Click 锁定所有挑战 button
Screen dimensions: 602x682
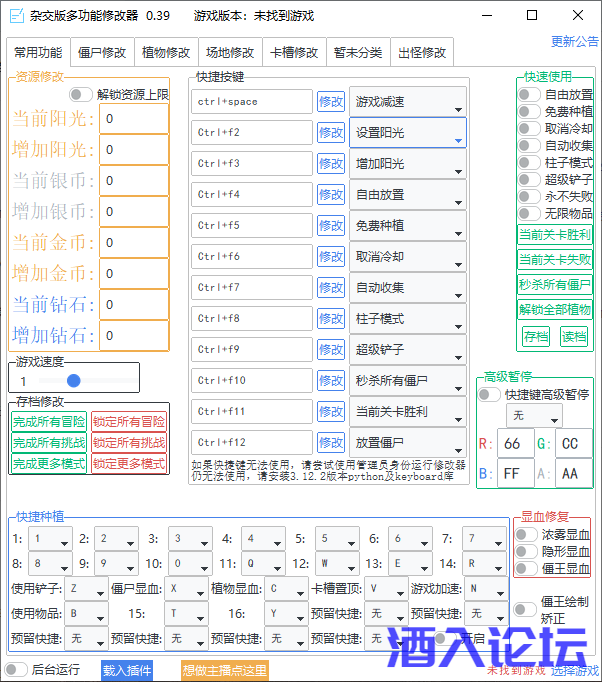pyautogui.click(x=129, y=443)
